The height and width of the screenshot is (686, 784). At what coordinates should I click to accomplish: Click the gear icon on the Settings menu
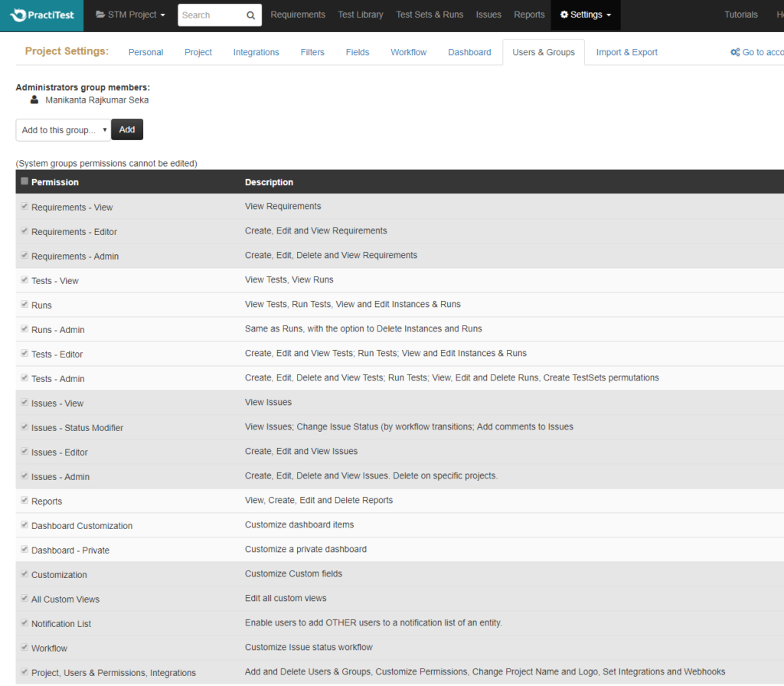[x=566, y=15]
